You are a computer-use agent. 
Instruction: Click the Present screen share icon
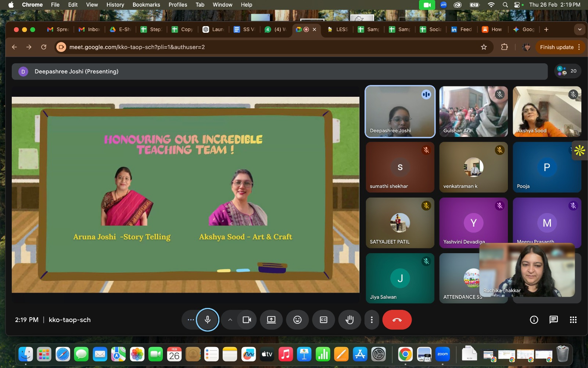(x=271, y=320)
